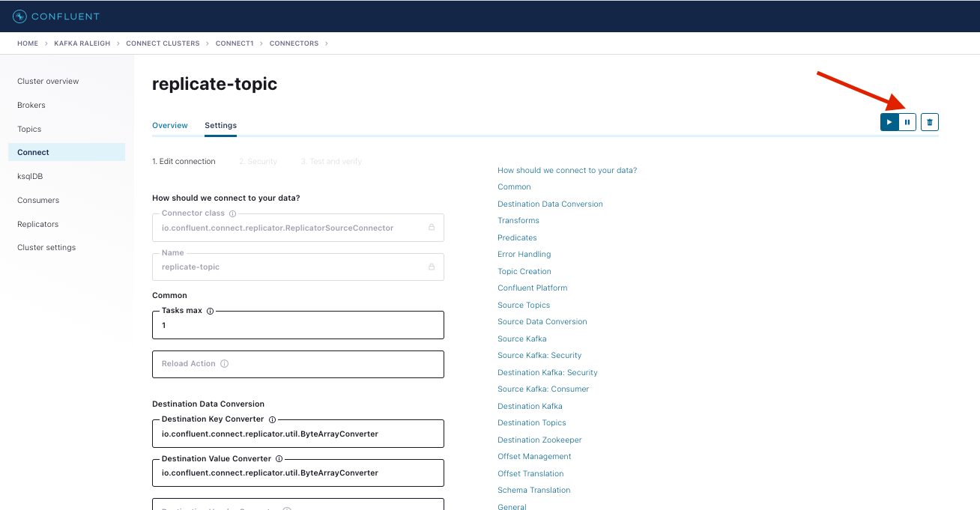Click info icon beside Tasks max
The height and width of the screenshot is (510, 980).
pyautogui.click(x=210, y=311)
